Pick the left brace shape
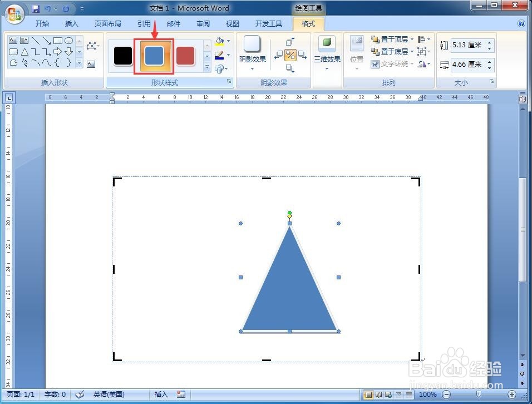 tap(58, 63)
